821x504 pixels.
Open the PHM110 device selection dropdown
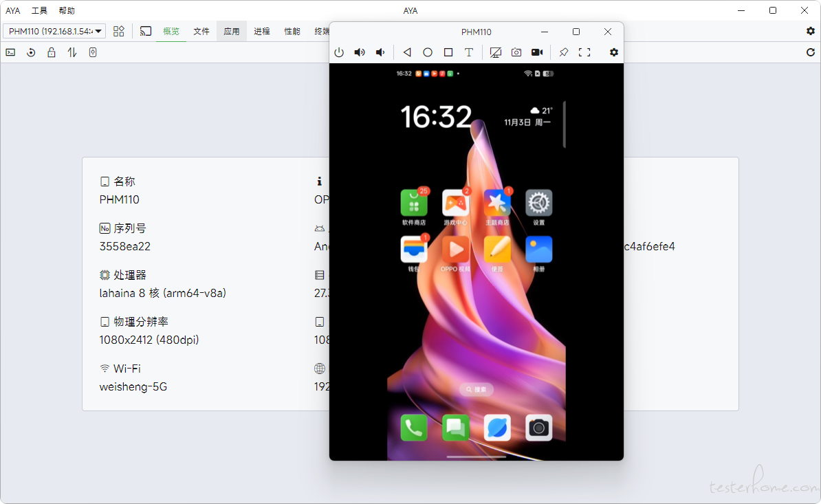(x=55, y=31)
